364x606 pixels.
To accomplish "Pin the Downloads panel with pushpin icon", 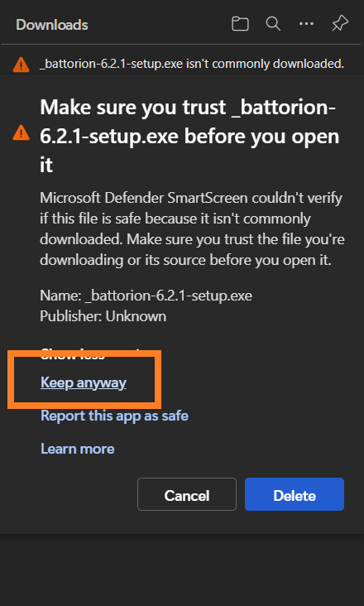I will coord(340,24).
